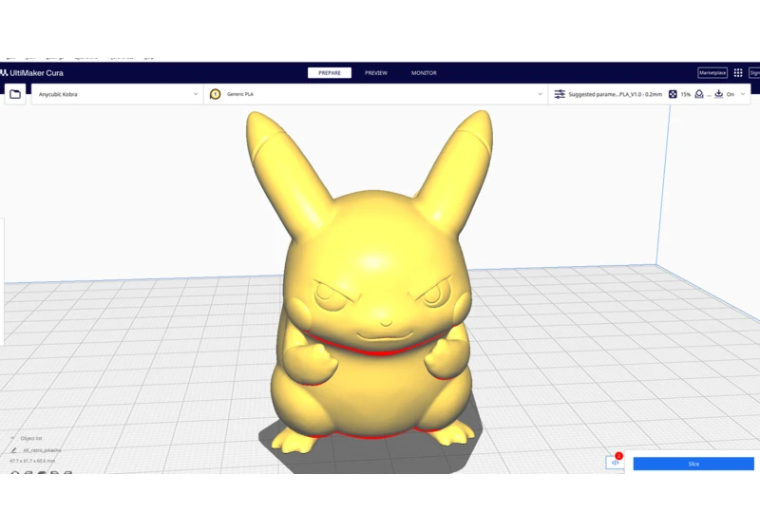Open the messages icon with red badge
The image size is (760, 532).
[615, 462]
